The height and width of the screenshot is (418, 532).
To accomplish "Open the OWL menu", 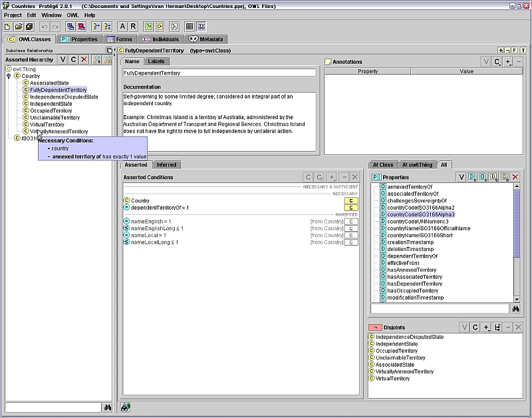I will coord(72,15).
